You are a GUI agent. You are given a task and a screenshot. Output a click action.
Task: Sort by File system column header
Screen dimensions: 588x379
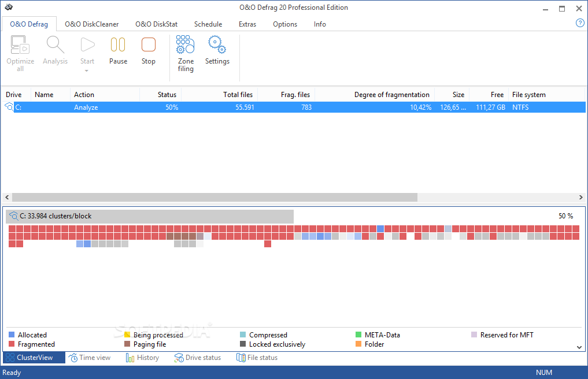click(547, 95)
